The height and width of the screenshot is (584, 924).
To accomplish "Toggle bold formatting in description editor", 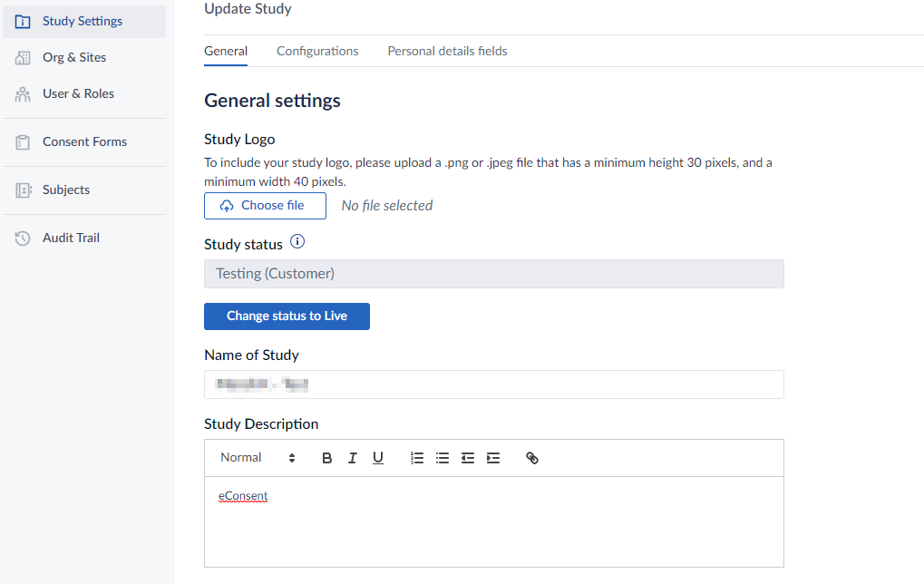I will [327, 458].
